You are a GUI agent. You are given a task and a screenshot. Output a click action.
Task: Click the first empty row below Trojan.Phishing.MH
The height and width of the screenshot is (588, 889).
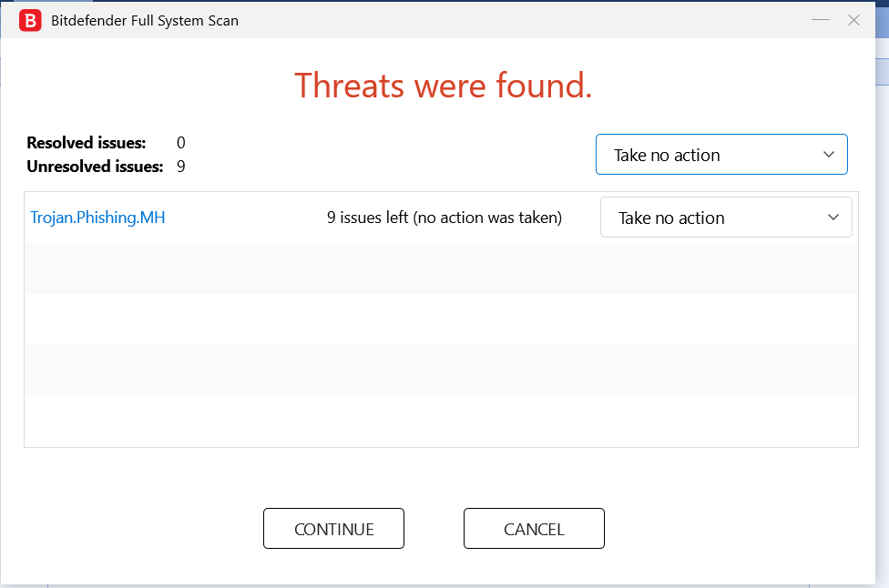tap(441, 269)
